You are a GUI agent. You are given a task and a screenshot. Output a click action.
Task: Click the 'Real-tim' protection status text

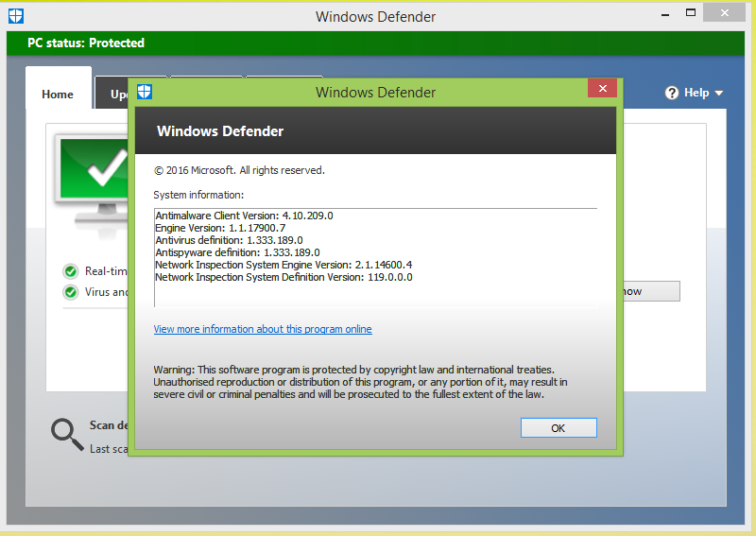(x=106, y=271)
